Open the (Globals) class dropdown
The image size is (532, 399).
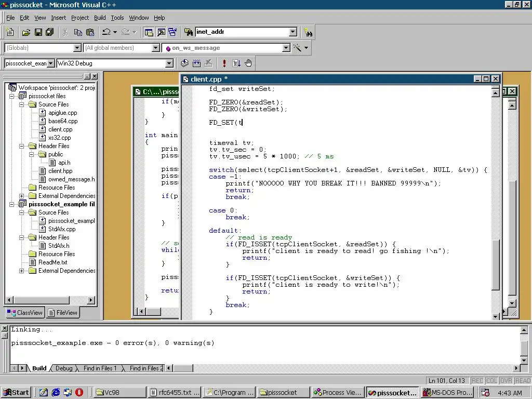(77, 48)
